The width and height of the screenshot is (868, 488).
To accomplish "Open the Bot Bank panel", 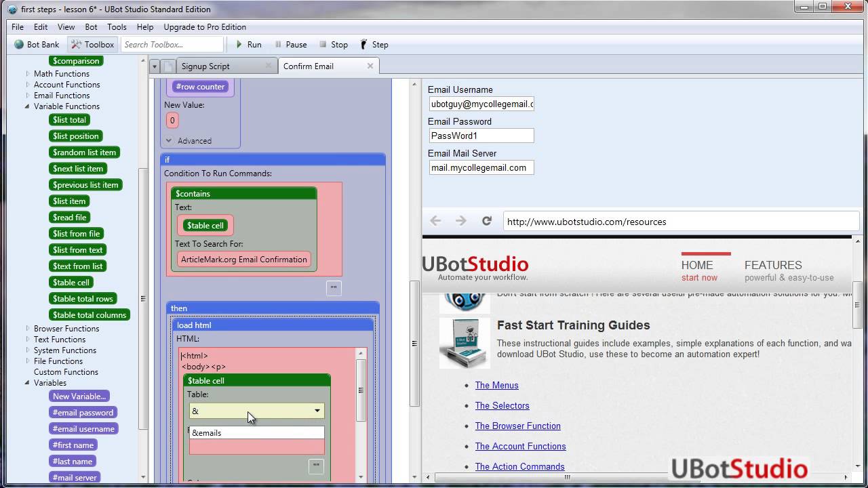I will 37,45.
